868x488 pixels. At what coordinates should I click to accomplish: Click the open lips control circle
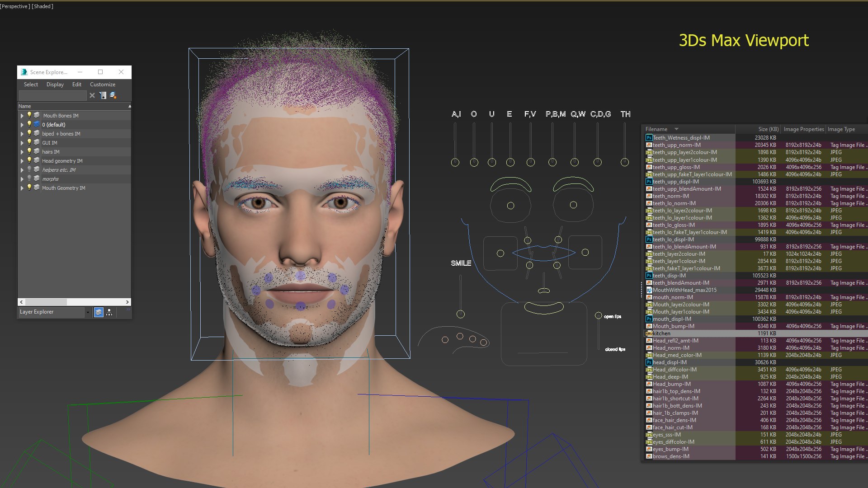[x=599, y=316]
